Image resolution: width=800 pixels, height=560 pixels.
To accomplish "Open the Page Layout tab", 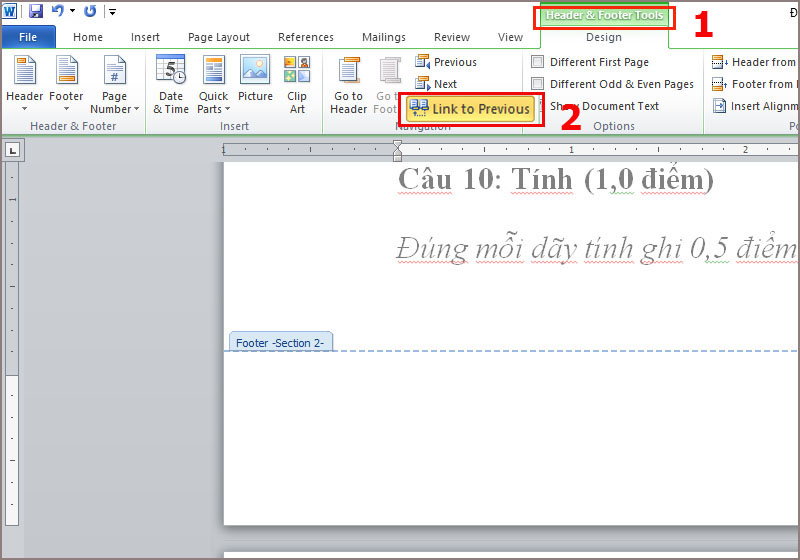I will click(x=219, y=37).
